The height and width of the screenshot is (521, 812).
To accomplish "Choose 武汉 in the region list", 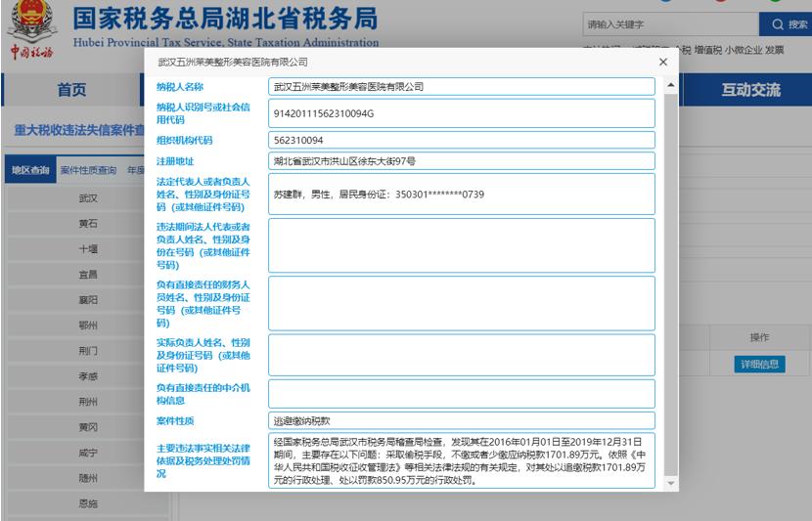I will coord(88,198).
